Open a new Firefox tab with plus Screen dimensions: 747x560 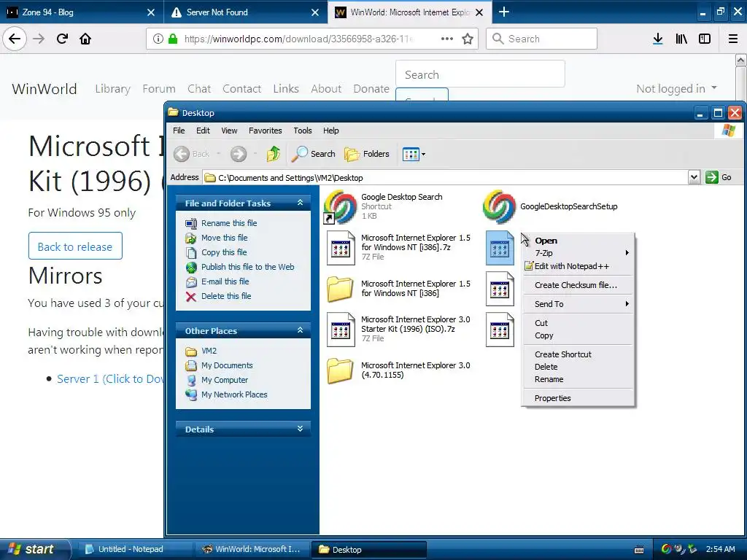click(504, 12)
